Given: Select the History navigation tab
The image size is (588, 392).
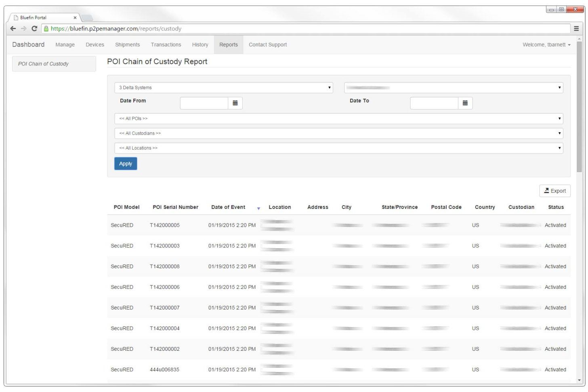Looking at the screenshot, I should 200,44.
